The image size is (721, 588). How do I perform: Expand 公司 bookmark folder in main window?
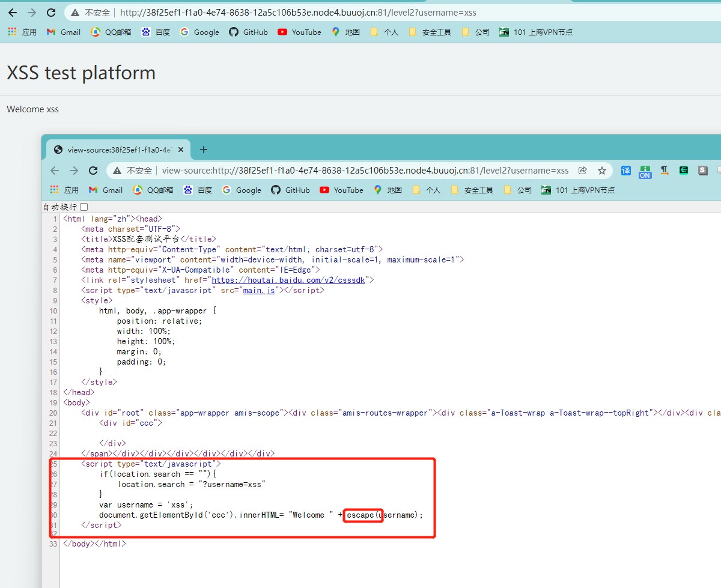click(476, 32)
